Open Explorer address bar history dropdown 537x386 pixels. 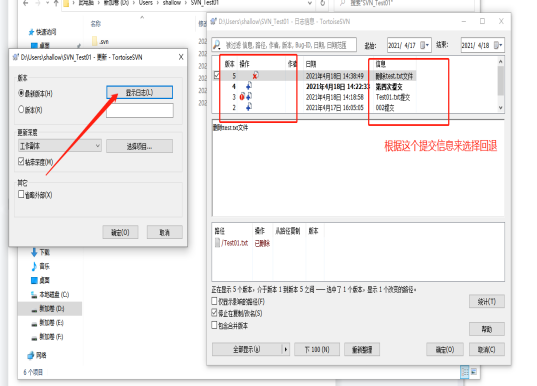click(x=310, y=3)
